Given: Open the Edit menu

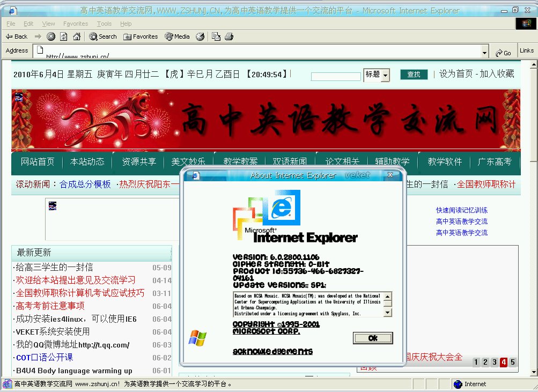Looking at the screenshot, I should coord(28,24).
